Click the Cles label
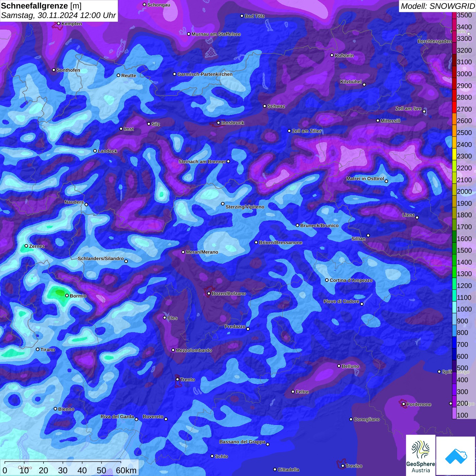Viewport: 476px width, 476px height. point(172,318)
